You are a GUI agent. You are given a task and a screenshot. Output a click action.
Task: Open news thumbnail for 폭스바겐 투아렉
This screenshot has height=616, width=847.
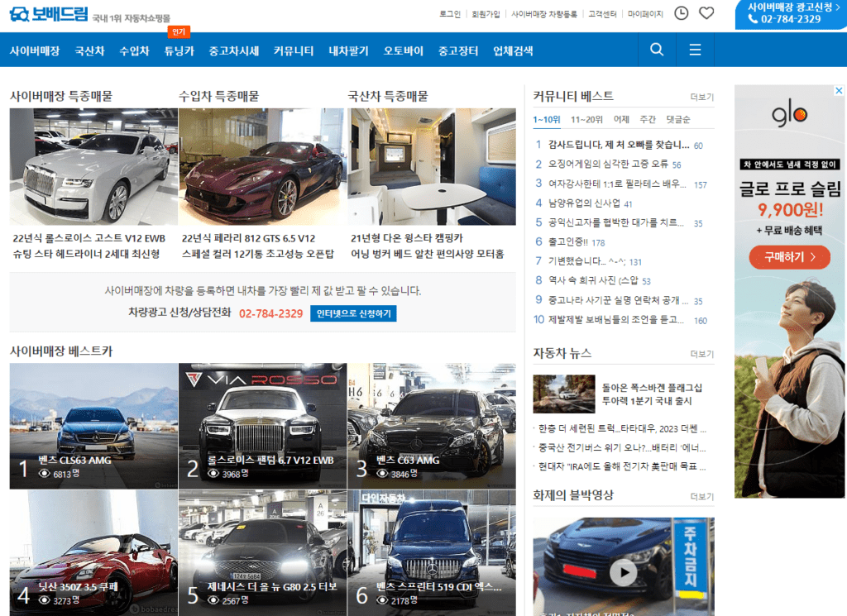(x=564, y=394)
